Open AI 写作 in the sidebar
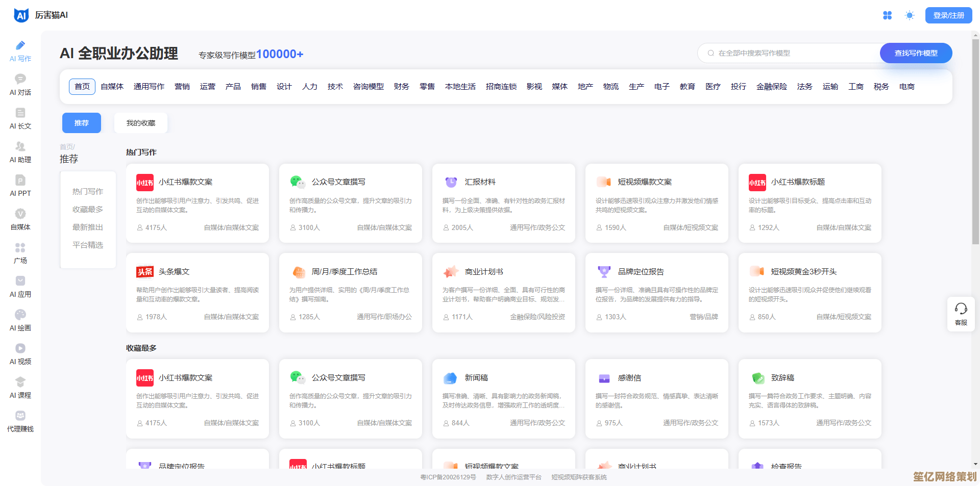This screenshot has width=980, height=486. coord(20,52)
